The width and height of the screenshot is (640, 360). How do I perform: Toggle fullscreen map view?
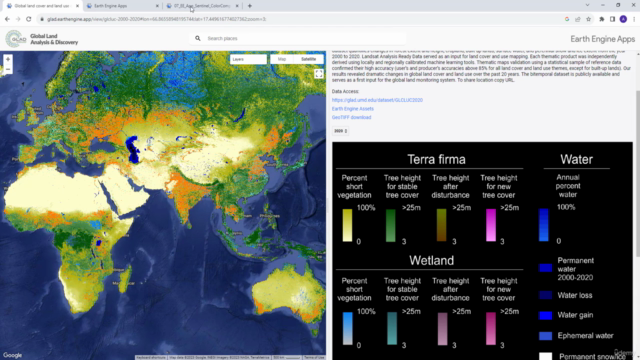click(x=319, y=73)
